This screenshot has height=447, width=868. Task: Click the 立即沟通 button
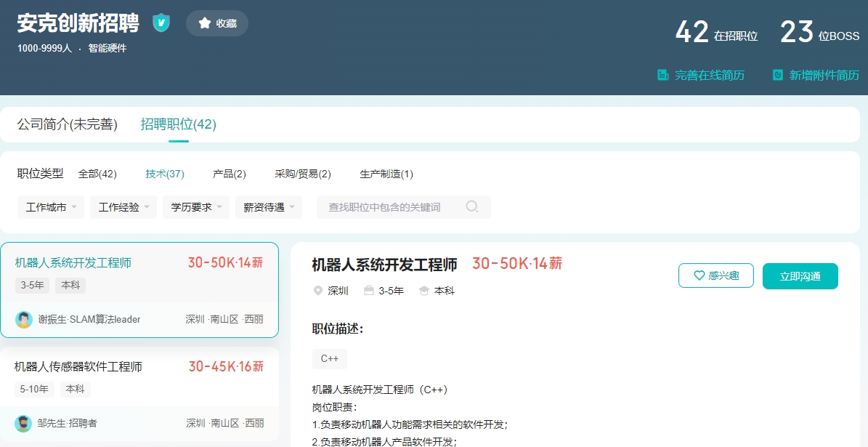800,276
